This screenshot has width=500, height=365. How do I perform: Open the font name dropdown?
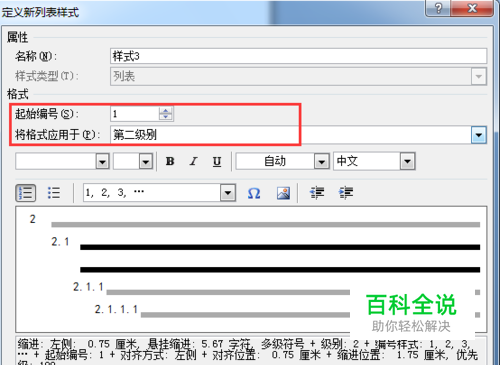click(x=102, y=161)
